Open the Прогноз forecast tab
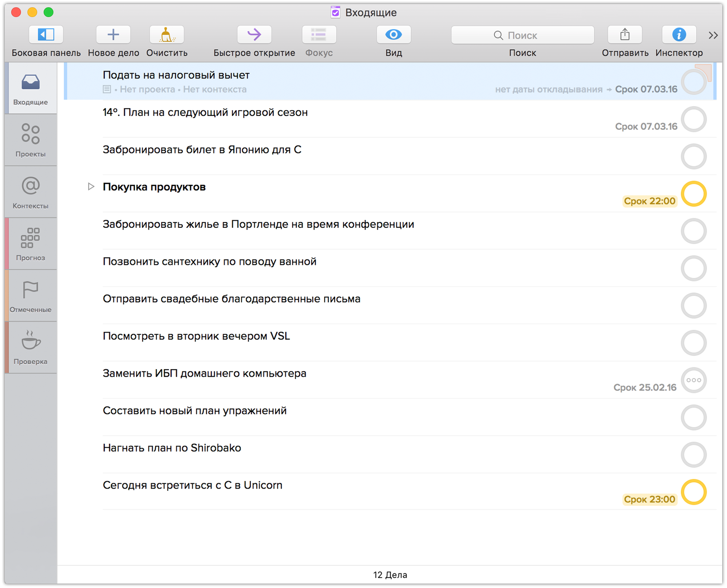 click(x=31, y=244)
